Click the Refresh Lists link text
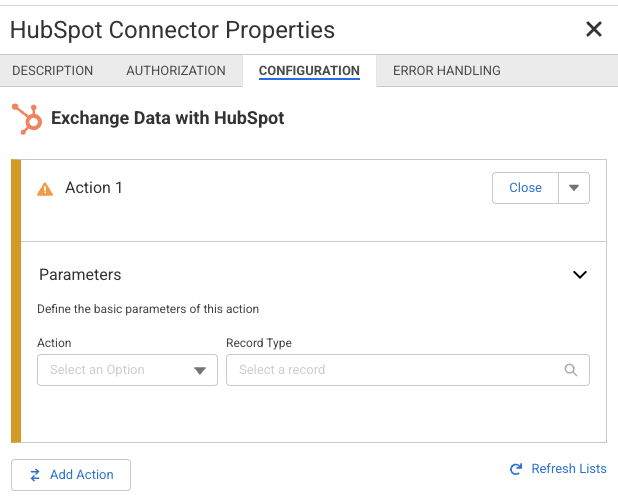 pos(568,469)
